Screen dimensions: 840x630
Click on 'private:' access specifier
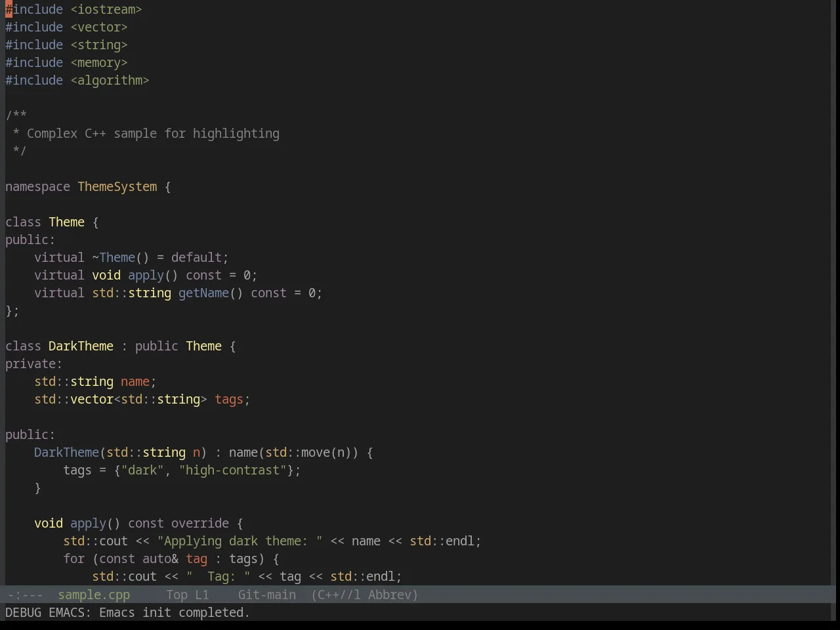34,364
